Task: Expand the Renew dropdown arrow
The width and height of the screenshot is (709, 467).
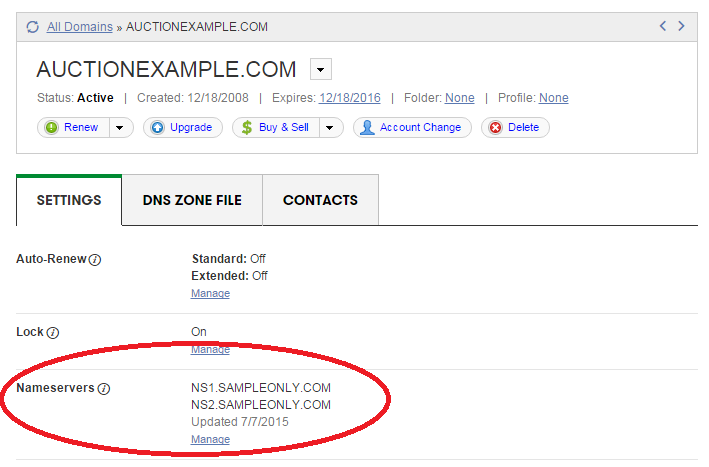Action: 120,127
